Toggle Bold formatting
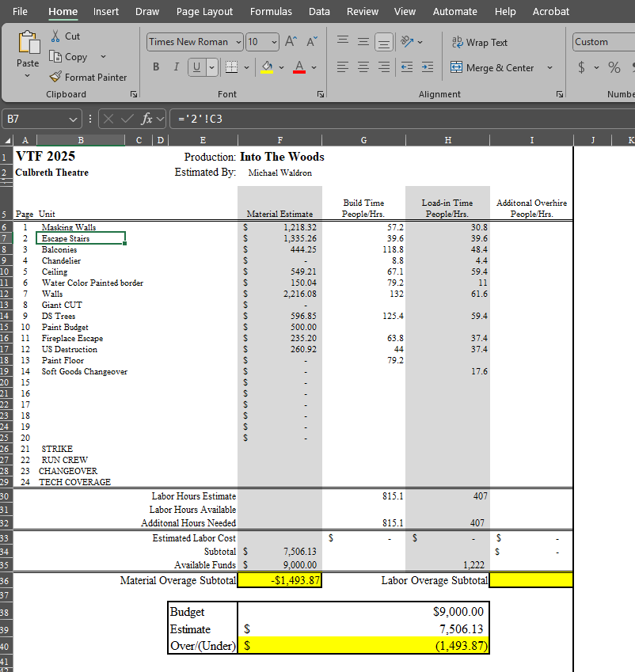Screen dimensions: 635x672 [156, 66]
